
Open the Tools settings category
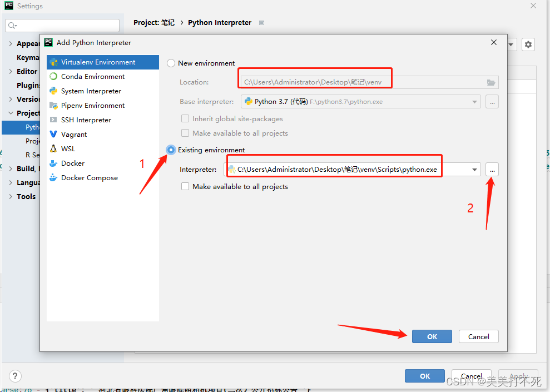[x=26, y=196]
